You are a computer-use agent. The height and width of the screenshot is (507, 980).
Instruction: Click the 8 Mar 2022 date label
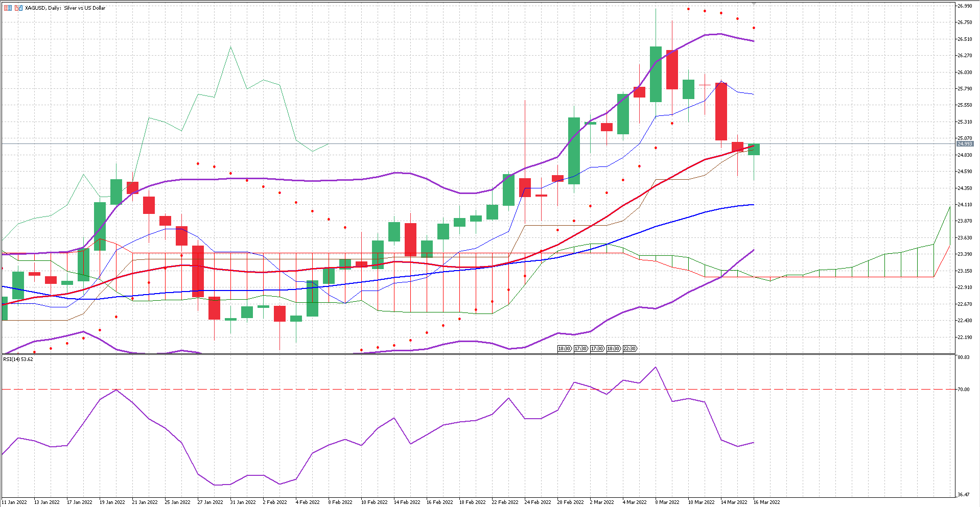click(668, 502)
